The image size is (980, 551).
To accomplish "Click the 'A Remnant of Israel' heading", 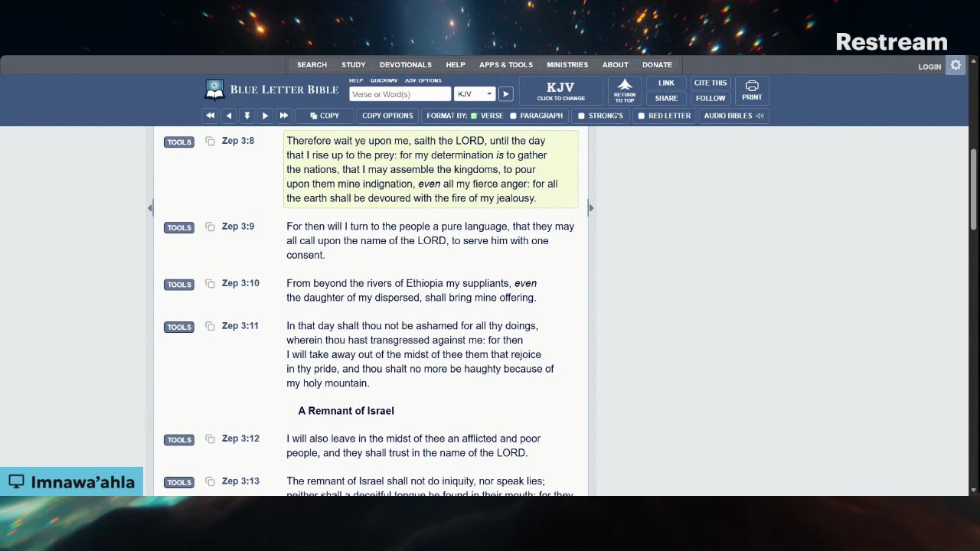I will 346,411.
